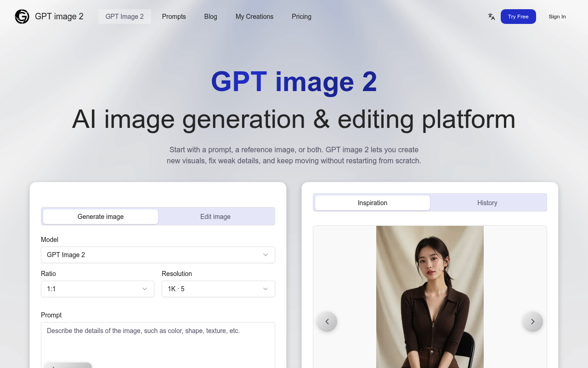Open the Blog nav link
588x368 pixels.
click(x=211, y=17)
